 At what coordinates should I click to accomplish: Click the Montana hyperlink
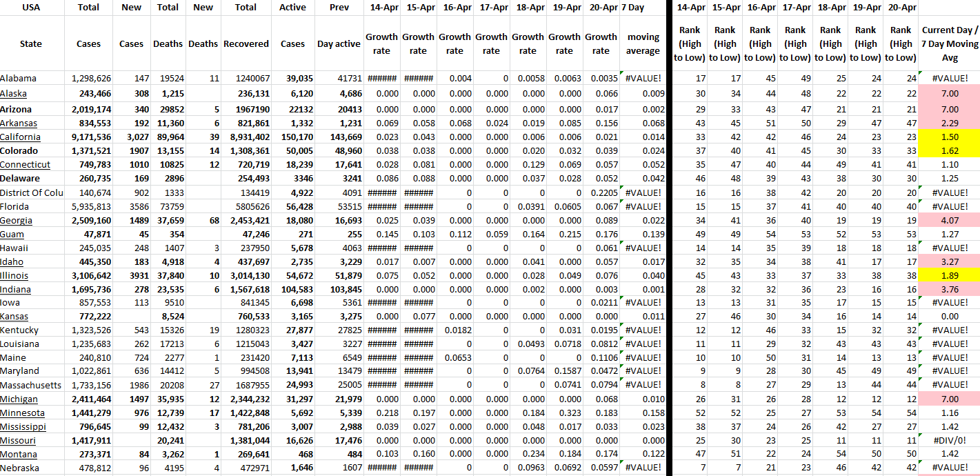19,454
